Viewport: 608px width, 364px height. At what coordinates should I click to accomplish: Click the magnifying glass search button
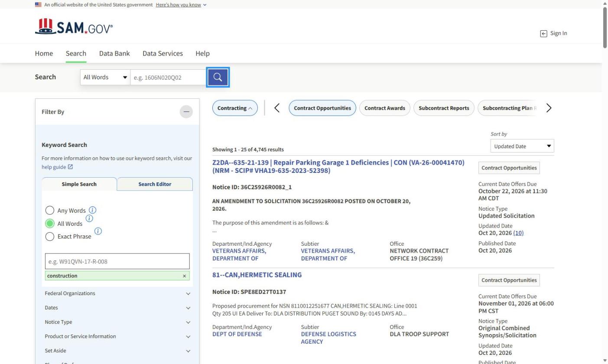click(218, 77)
